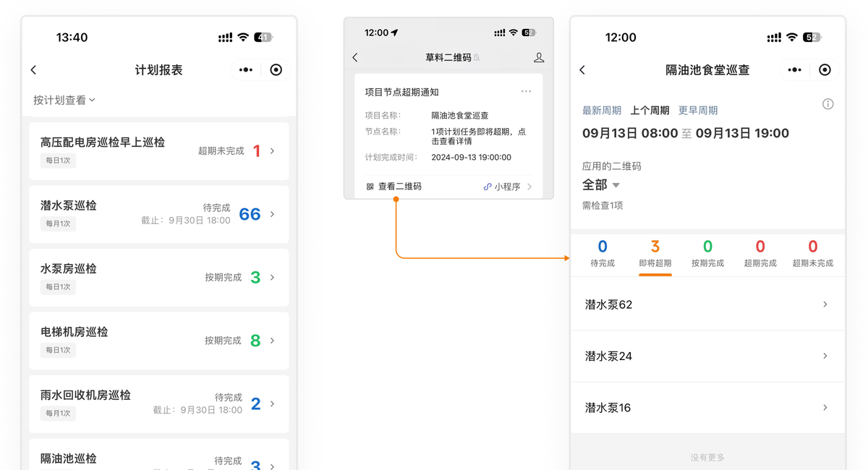Screen dimensions: 868x470
Task: Tap the info icon on 隔油池食堂巡查 page
Action: click(828, 104)
